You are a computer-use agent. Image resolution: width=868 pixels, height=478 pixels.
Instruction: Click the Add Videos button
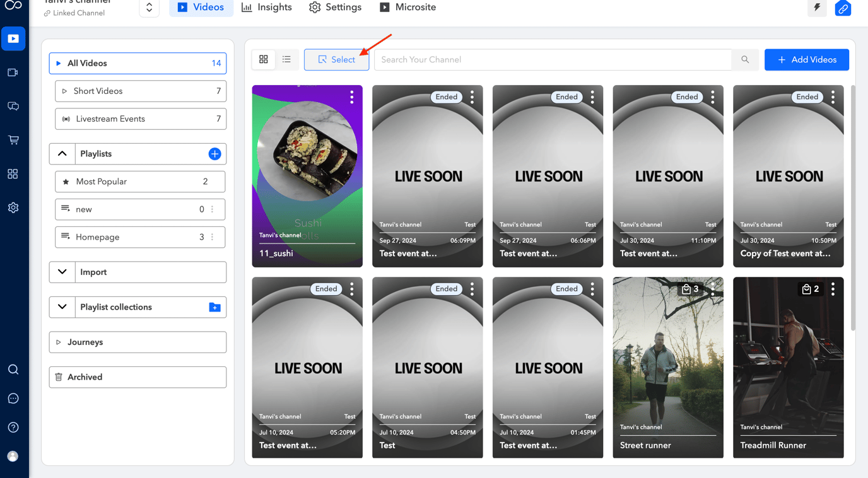point(806,60)
